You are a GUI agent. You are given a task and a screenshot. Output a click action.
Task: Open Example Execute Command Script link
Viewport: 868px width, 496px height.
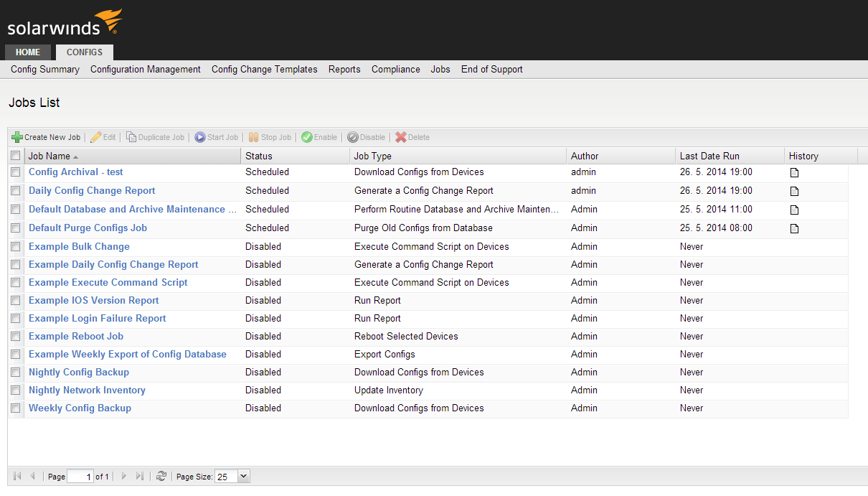(108, 283)
